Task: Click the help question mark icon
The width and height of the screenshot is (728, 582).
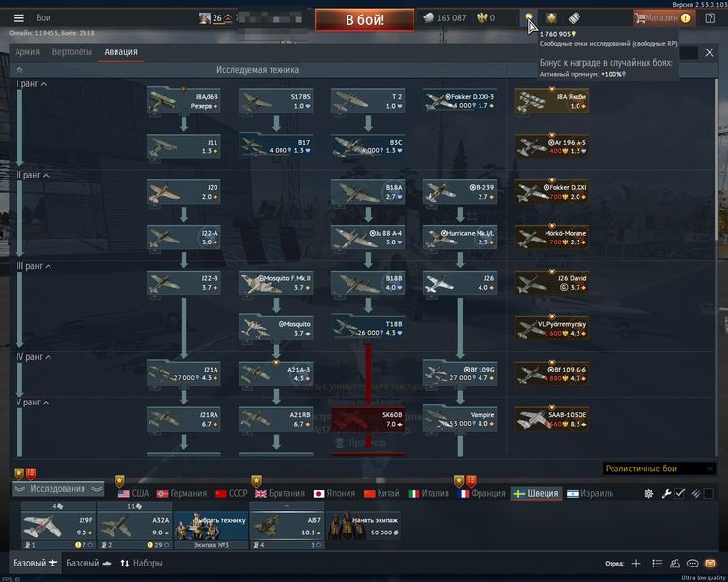Action: 710,17
